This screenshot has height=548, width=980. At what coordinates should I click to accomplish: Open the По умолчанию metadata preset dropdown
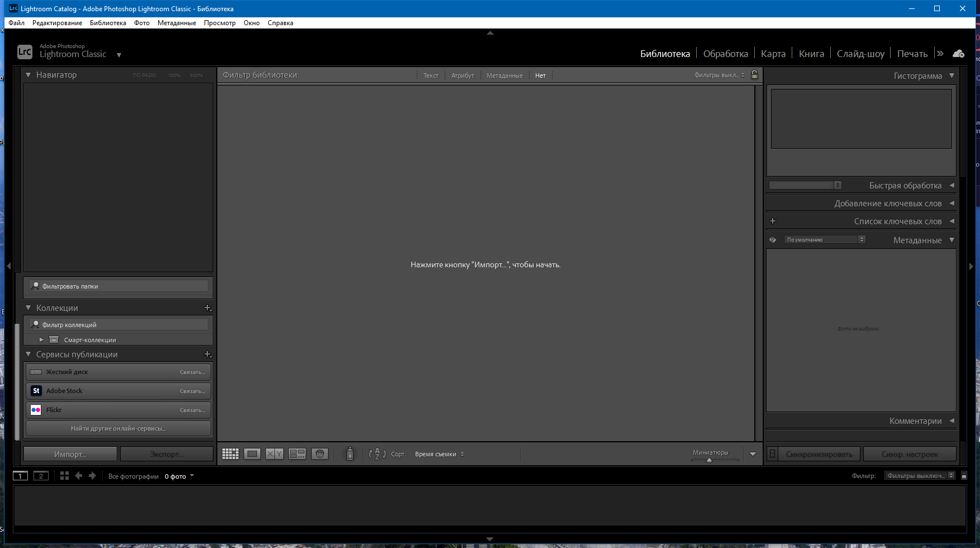click(x=825, y=239)
